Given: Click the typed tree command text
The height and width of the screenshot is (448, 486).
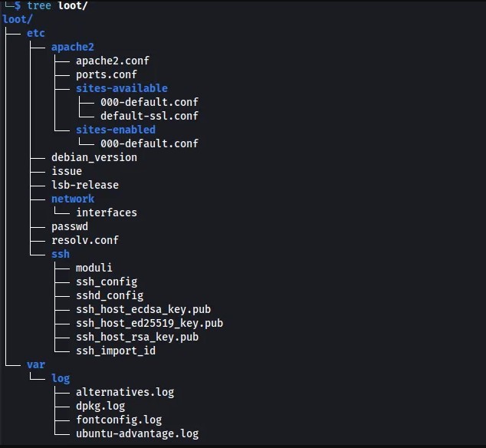Looking at the screenshot, I should 57,5.
